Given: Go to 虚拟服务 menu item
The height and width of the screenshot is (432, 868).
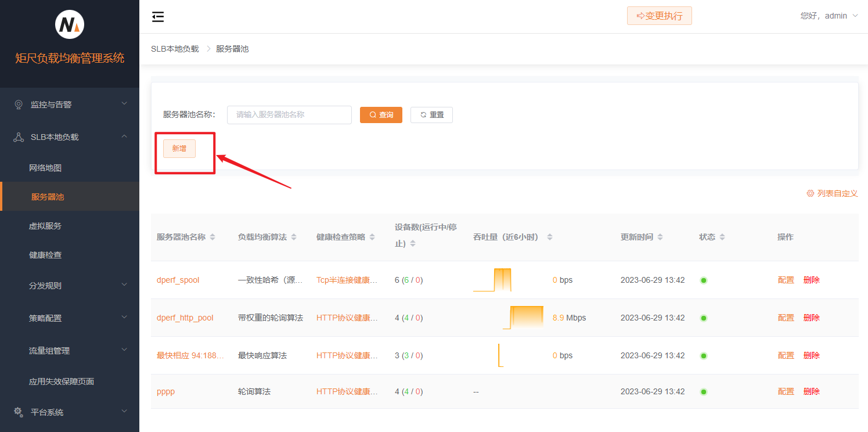Looking at the screenshot, I should pyautogui.click(x=45, y=226).
